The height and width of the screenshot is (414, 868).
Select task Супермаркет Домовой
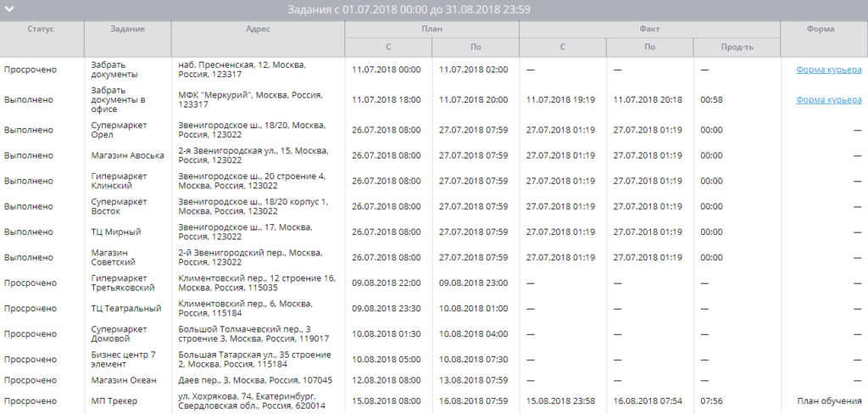pyautogui.click(x=119, y=334)
